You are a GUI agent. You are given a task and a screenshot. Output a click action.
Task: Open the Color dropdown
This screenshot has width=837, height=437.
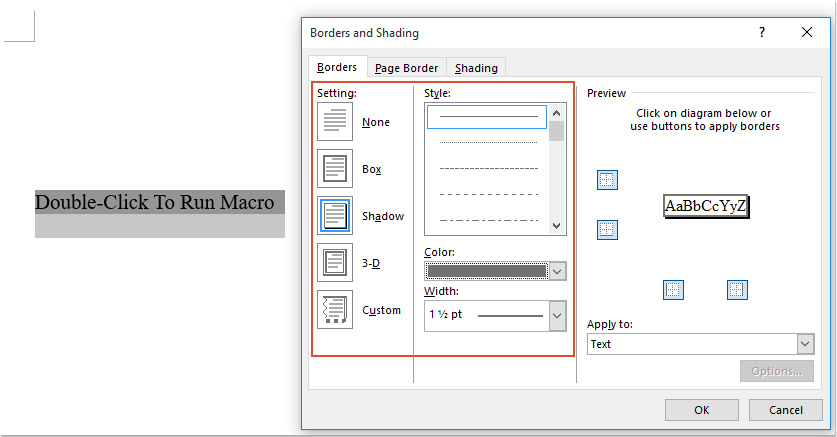(558, 271)
